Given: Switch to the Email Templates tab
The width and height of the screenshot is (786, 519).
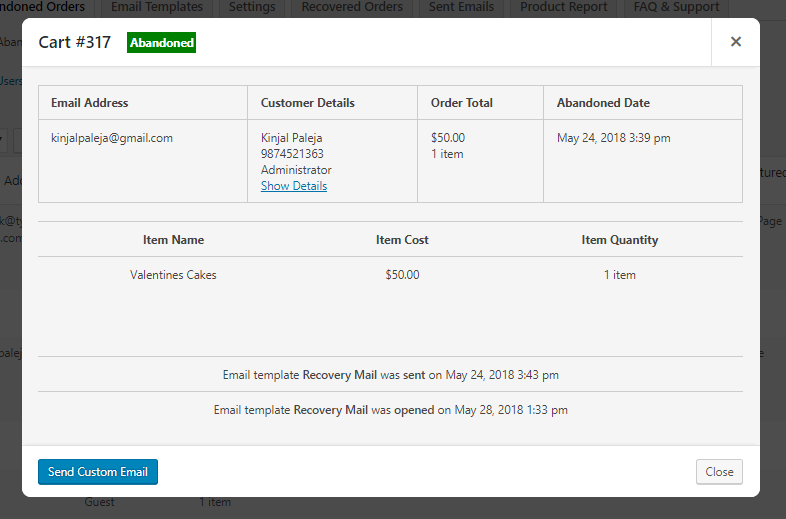Looking at the screenshot, I should (x=157, y=7).
